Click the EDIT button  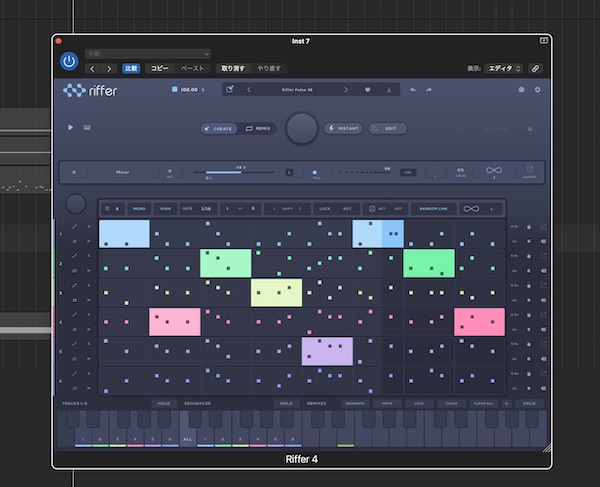point(388,129)
